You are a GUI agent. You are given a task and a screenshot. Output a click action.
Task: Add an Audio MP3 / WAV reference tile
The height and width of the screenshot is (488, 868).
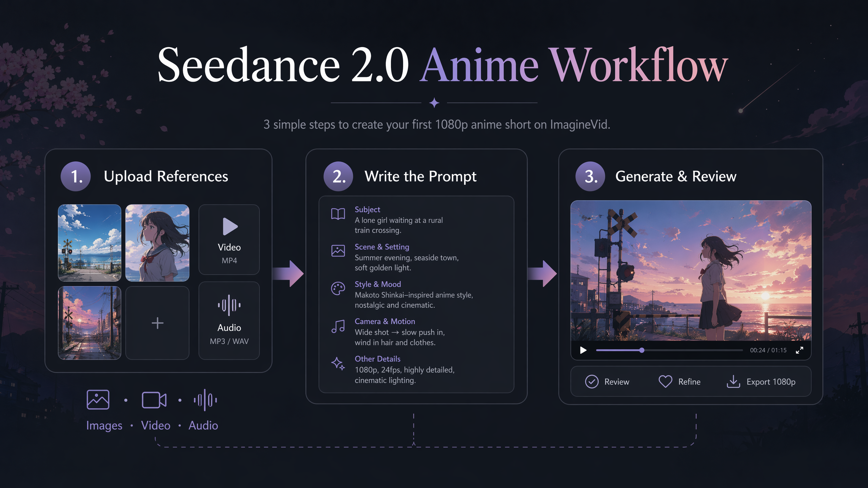[229, 321]
